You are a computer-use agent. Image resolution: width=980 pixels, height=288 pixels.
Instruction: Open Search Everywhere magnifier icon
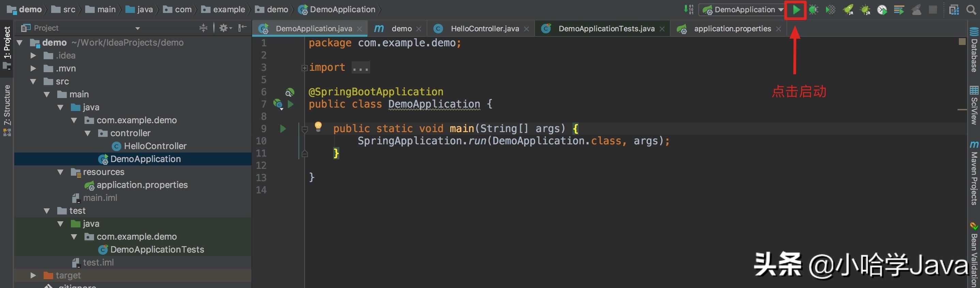coord(971,10)
